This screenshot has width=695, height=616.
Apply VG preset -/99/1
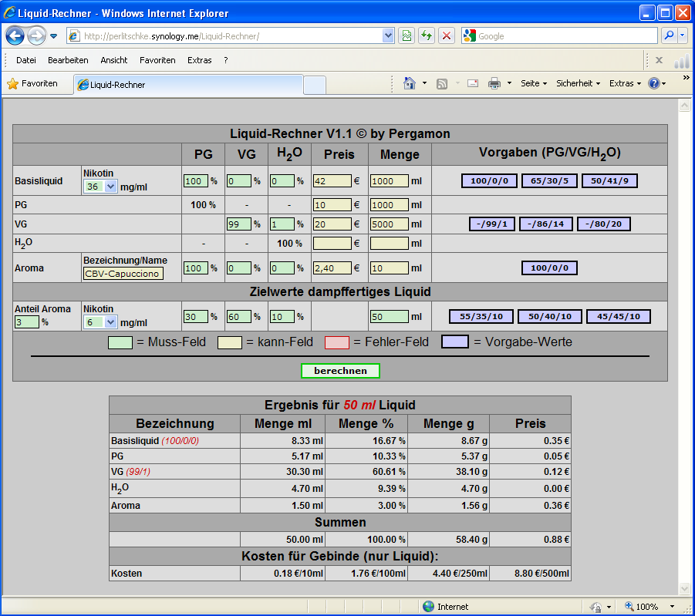[x=491, y=224]
